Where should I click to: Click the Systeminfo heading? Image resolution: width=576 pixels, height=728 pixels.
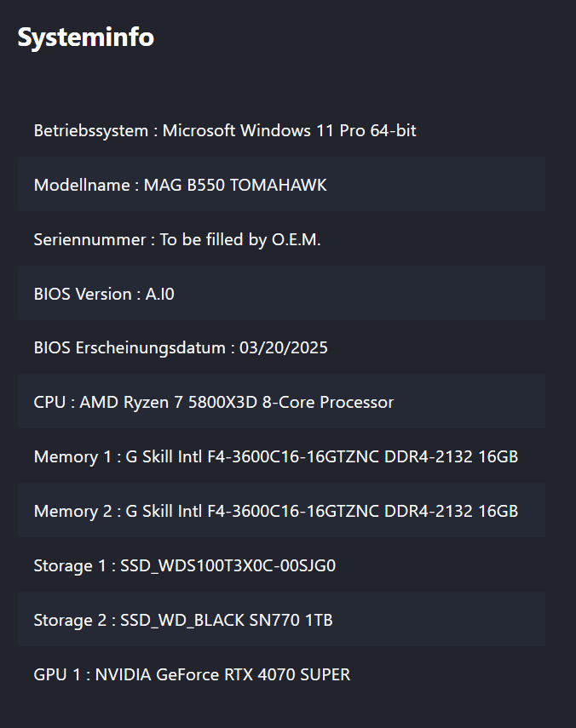coord(85,37)
